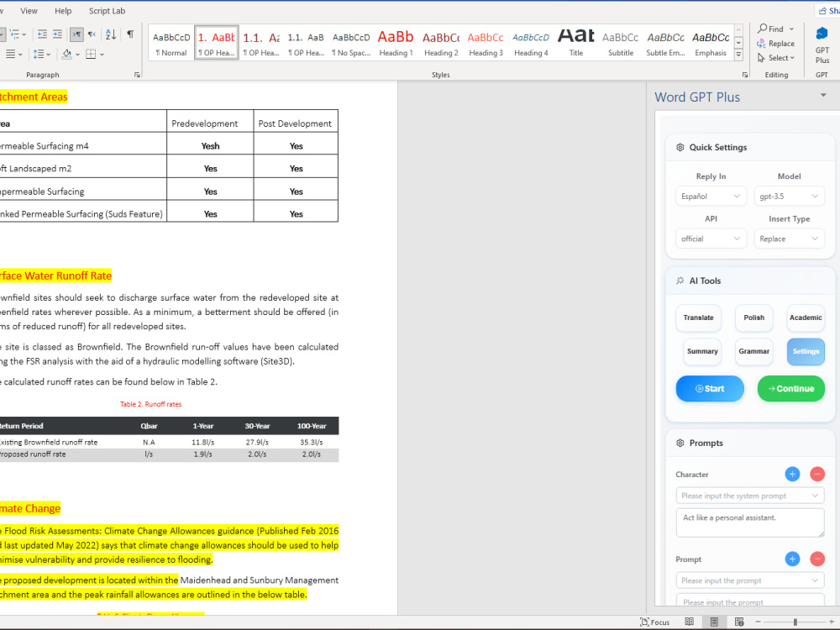This screenshot has width=840, height=630.
Task: Increase indent of the paragraph
Action: point(57,34)
